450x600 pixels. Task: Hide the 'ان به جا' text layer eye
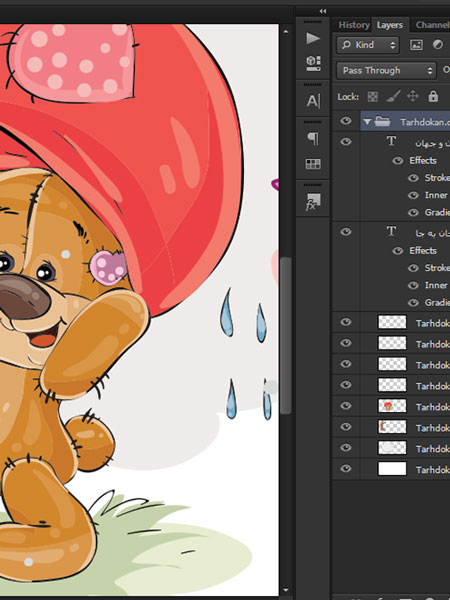point(346,232)
